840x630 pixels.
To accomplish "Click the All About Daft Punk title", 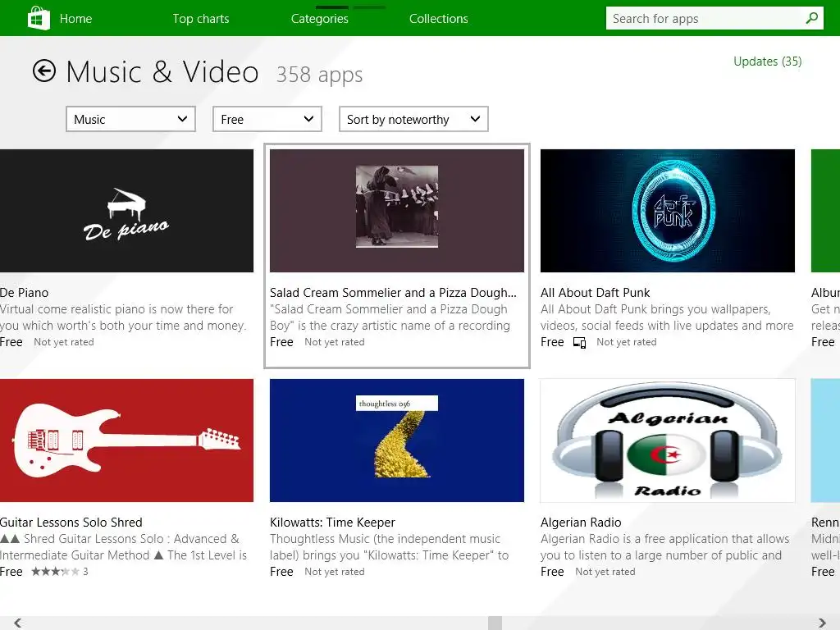I will (x=596, y=293).
